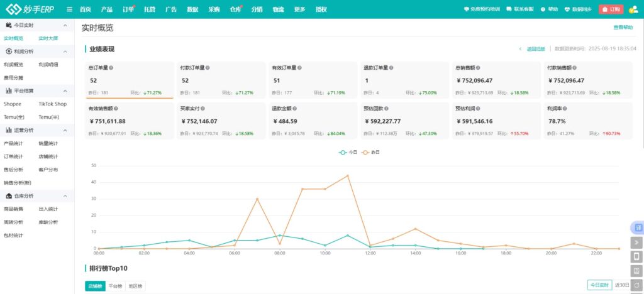
Task: Collapse the 利润分析 sidebar group
Action: click(x=65, y=52)
